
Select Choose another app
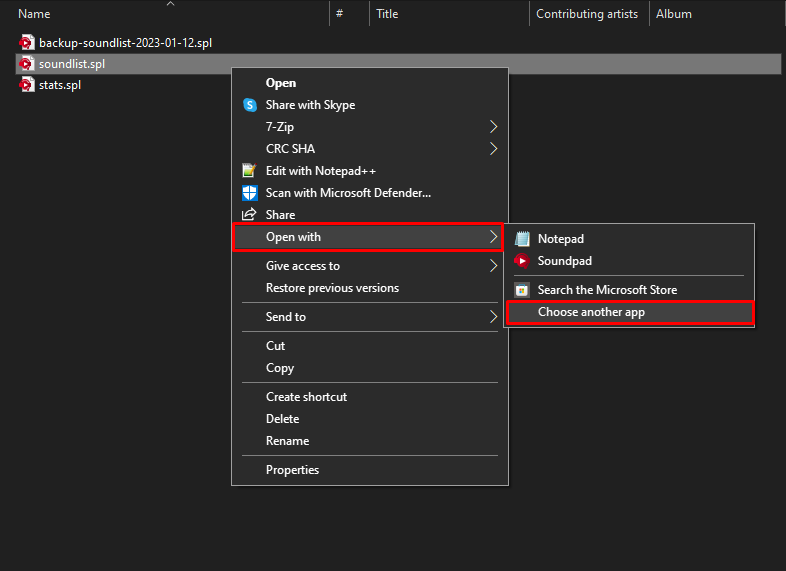[591, 312]
